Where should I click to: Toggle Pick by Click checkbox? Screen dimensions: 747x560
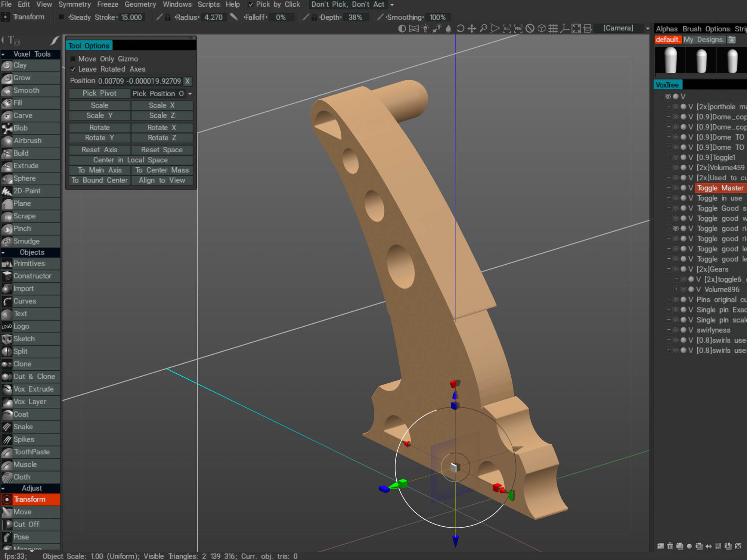click(251, 4)
